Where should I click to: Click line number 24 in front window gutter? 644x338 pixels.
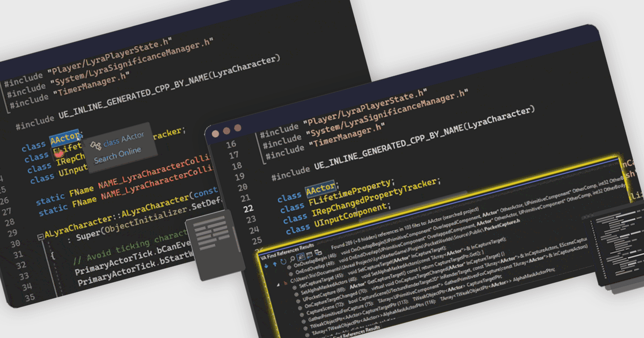[253, 230]
